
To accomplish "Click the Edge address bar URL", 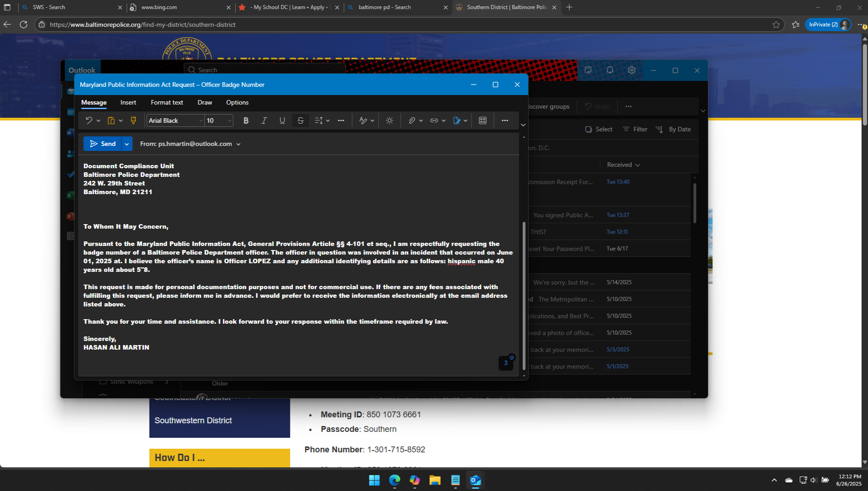I will tap(143, 25).
